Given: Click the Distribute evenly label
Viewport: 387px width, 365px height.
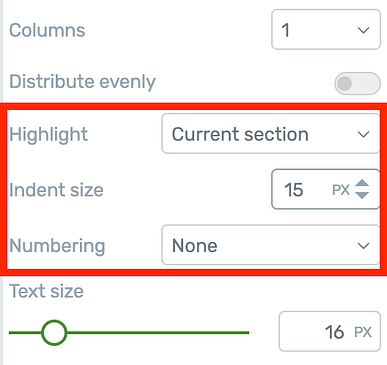Looking at the screenshot, I should point(82,82).
